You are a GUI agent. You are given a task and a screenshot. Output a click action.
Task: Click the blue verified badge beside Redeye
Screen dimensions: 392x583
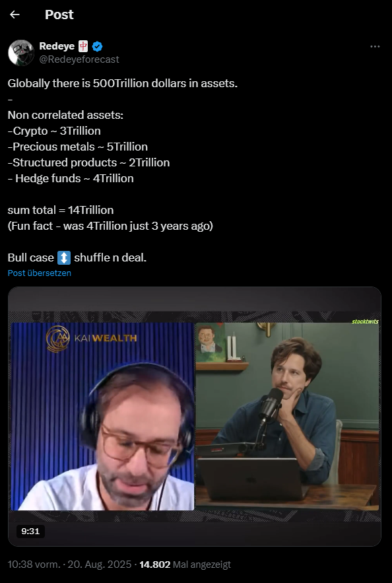[x=98, y=46]
